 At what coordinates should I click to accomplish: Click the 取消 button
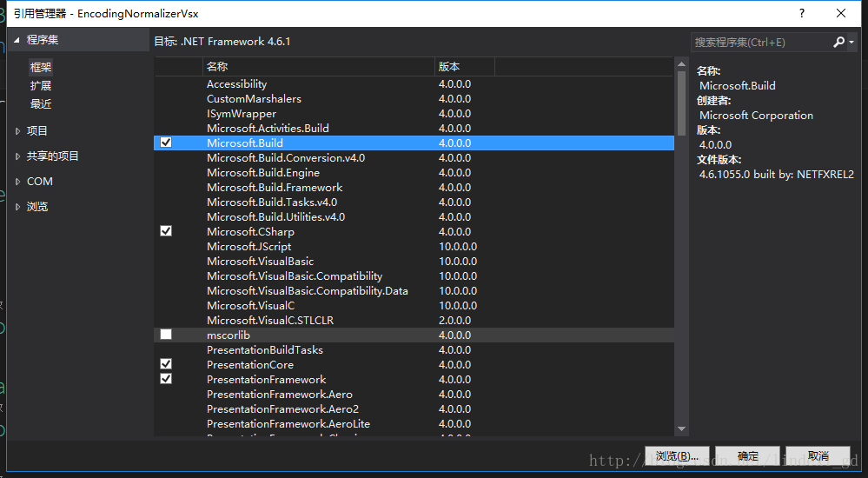(818, 456)
